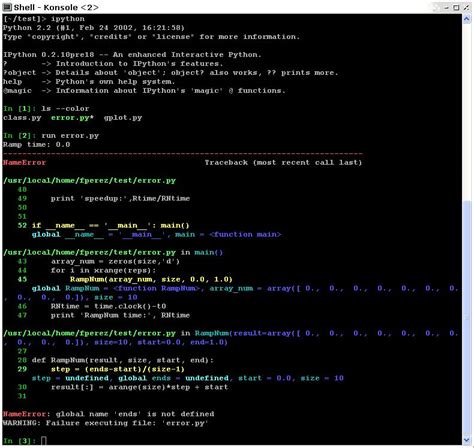Click line 44 'for i in xrange(reps)' code

pos(103,271)
